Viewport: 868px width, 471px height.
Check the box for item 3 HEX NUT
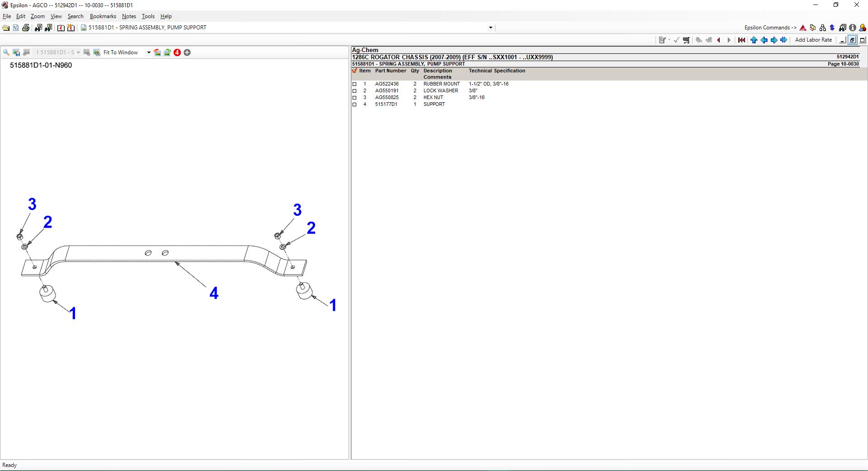[354, 98]
